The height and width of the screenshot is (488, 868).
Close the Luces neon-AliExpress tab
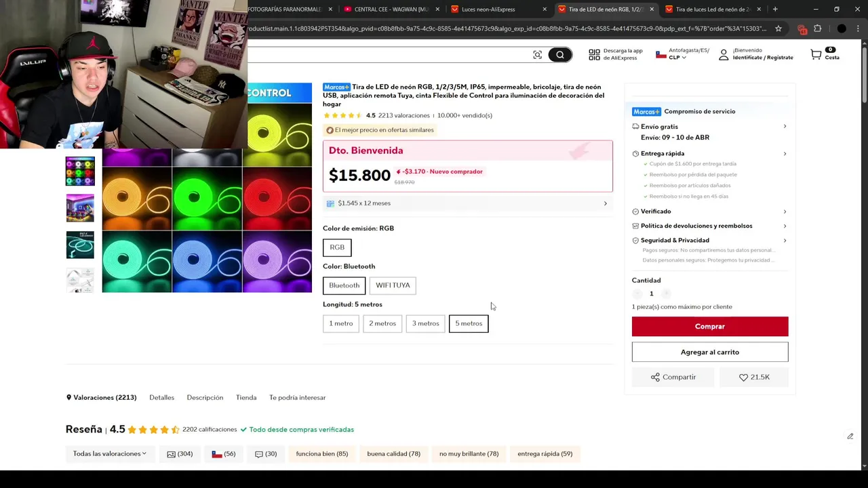(545, 9)
